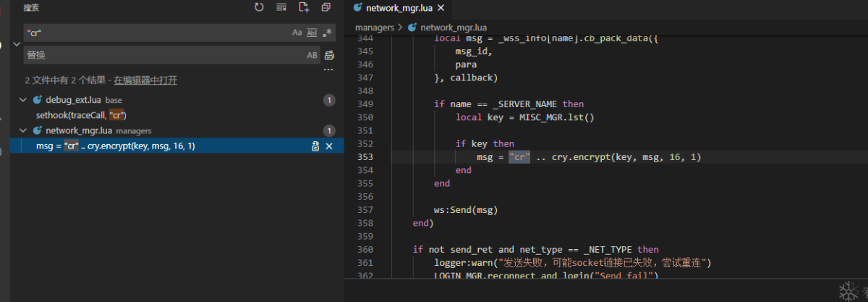Click debug_ext.lua result count badge

[x=328, y=100]
